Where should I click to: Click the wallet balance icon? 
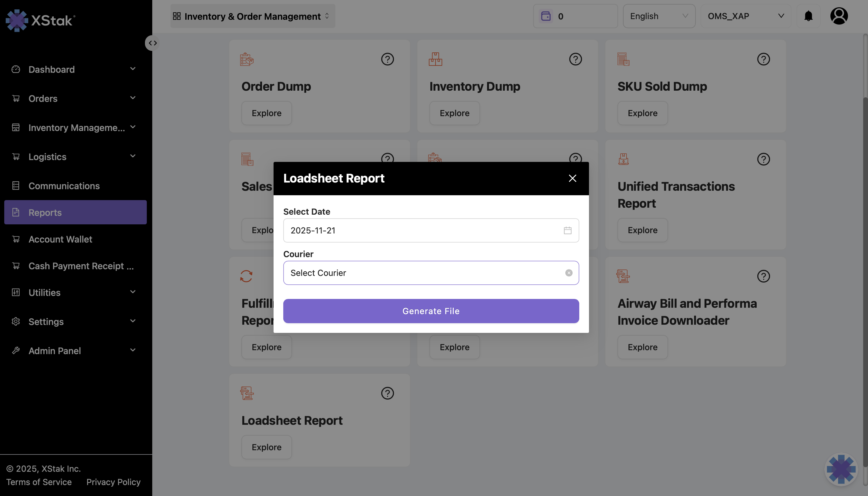546,16
